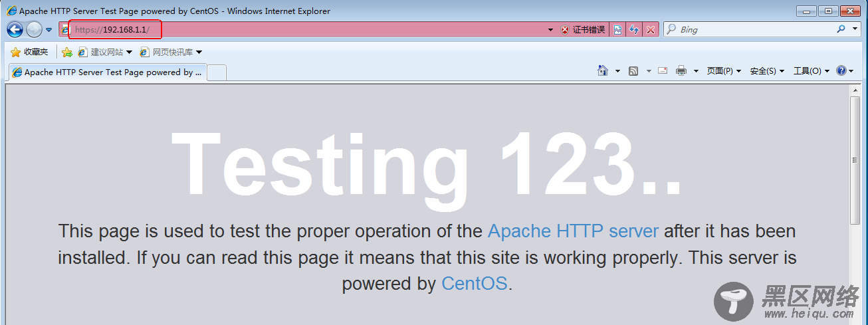Click into the Bing search box
The width and height of the screenshot is (868, 325).
coord(755,30)
